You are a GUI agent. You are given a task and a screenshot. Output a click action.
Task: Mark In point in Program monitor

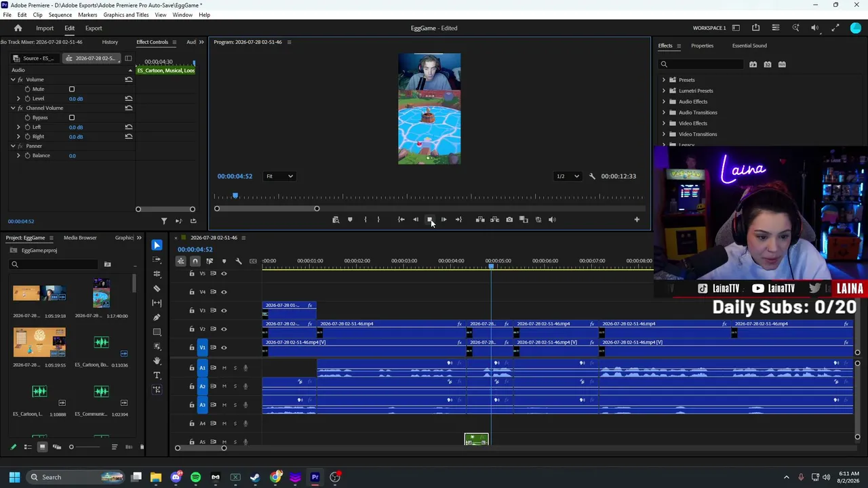365,220
